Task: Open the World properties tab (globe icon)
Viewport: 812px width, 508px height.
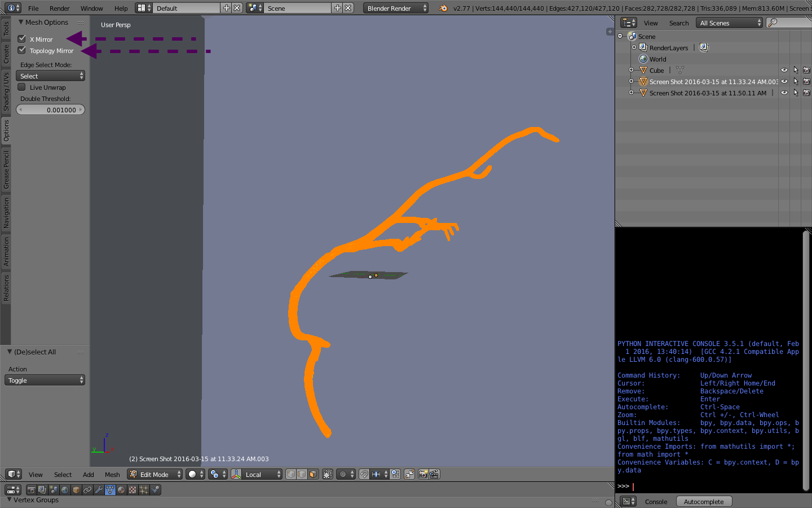Action: click(x=65, y=490)
